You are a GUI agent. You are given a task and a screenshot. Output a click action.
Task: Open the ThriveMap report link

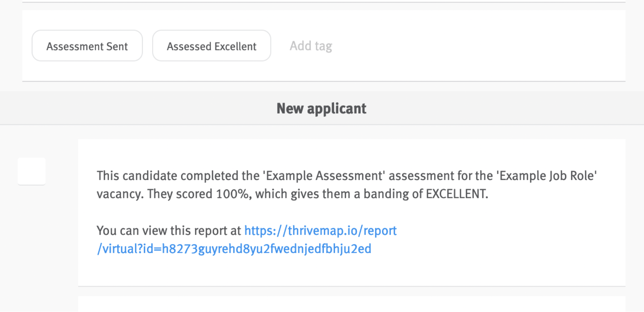coord(320,231)
